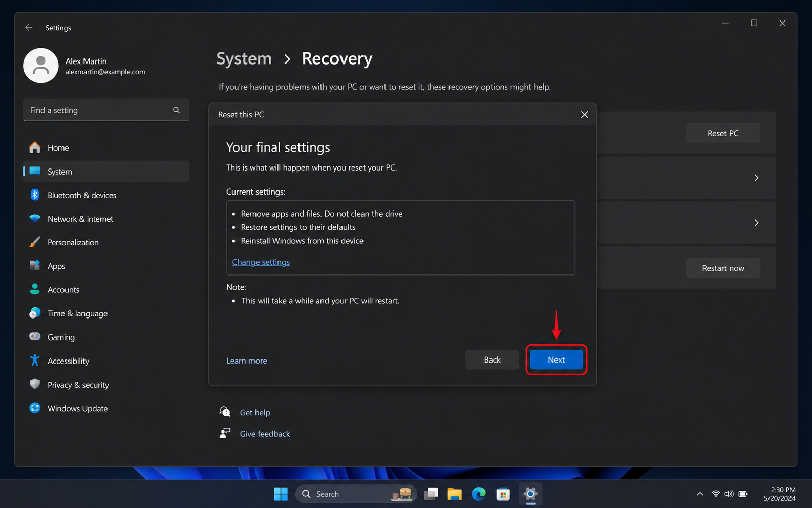Maximize the Settings window

click(754, 23)
